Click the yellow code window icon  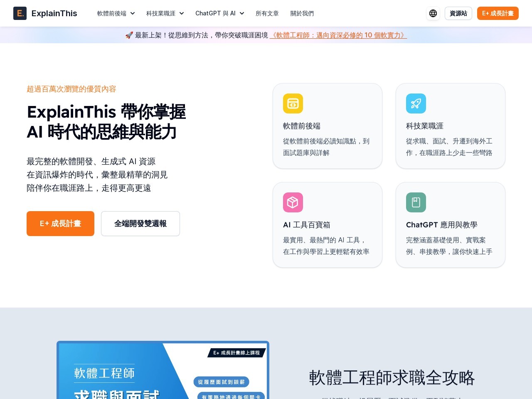(293, 103)
